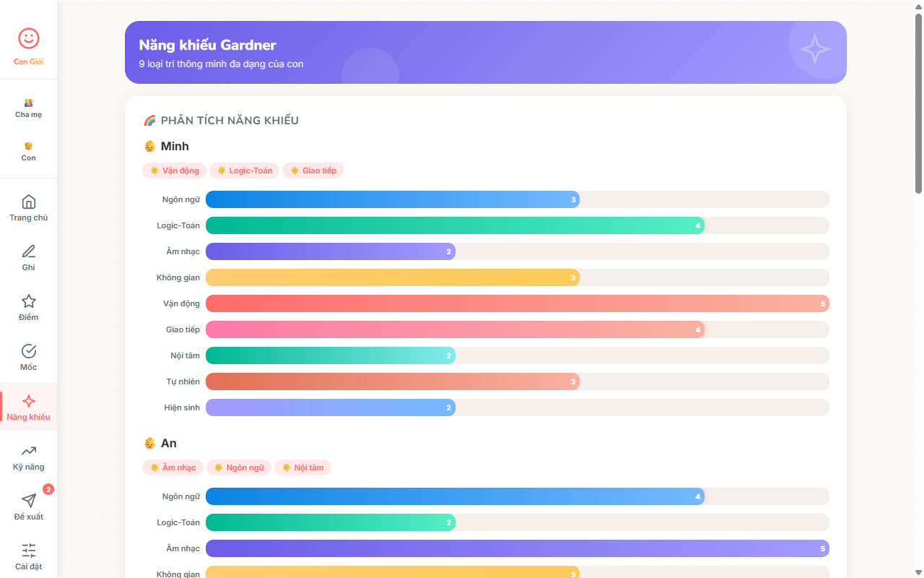Click the Năng khiếu Gardner header banner
The height and width of the screenshot is (578, 924).
point(485,52)
